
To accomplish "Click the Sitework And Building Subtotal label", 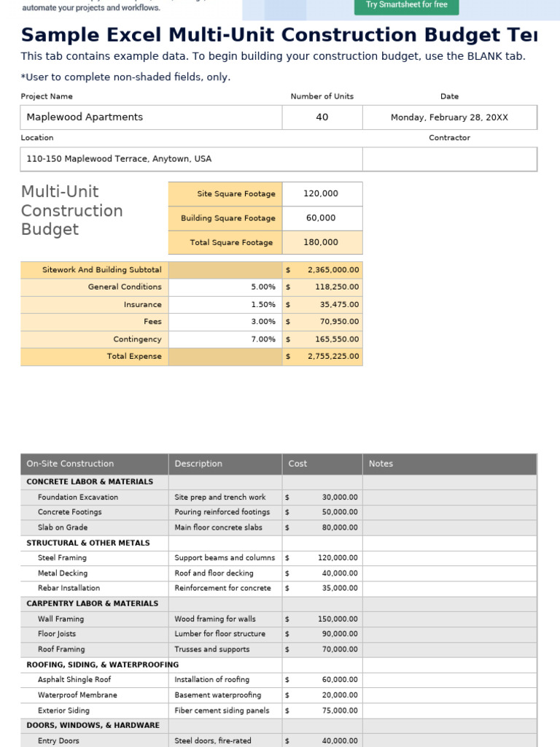I will (94, 270).
